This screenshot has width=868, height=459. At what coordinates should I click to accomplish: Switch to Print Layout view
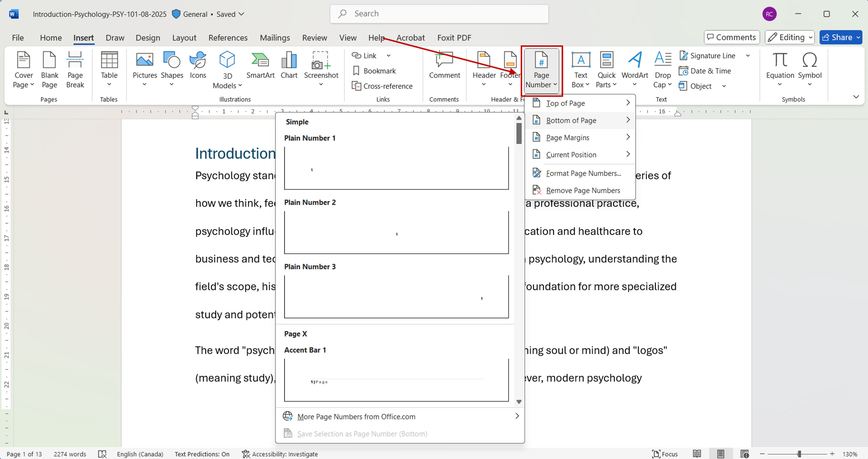[720, 454]
